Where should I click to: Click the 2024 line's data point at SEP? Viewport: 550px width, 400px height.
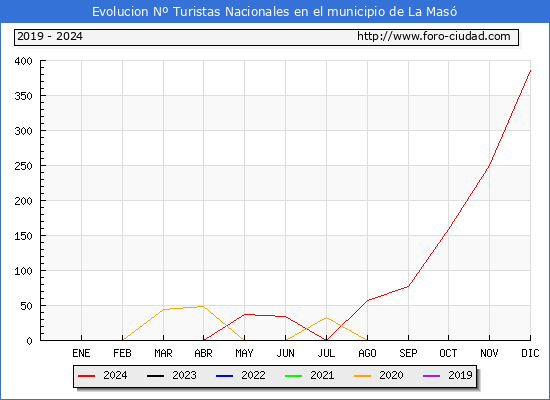click(x=408, y=286)
